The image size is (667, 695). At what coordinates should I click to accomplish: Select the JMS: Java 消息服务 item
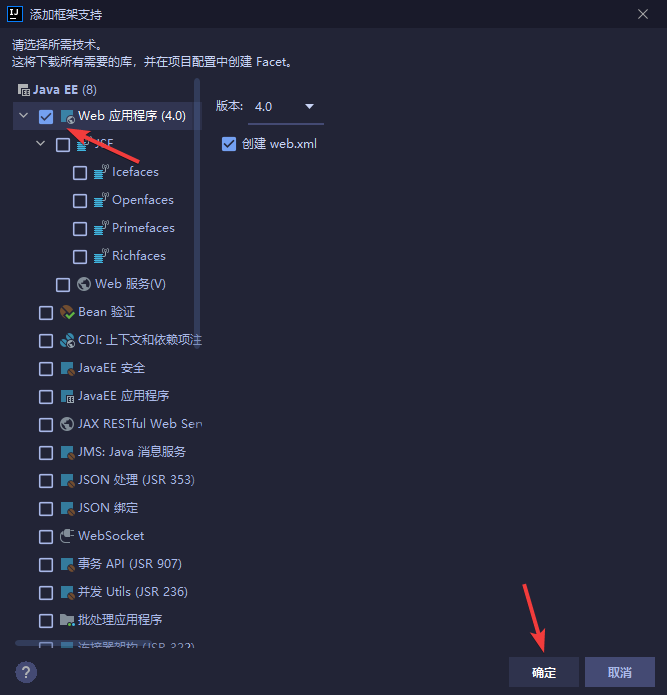(x=132, y=452)
